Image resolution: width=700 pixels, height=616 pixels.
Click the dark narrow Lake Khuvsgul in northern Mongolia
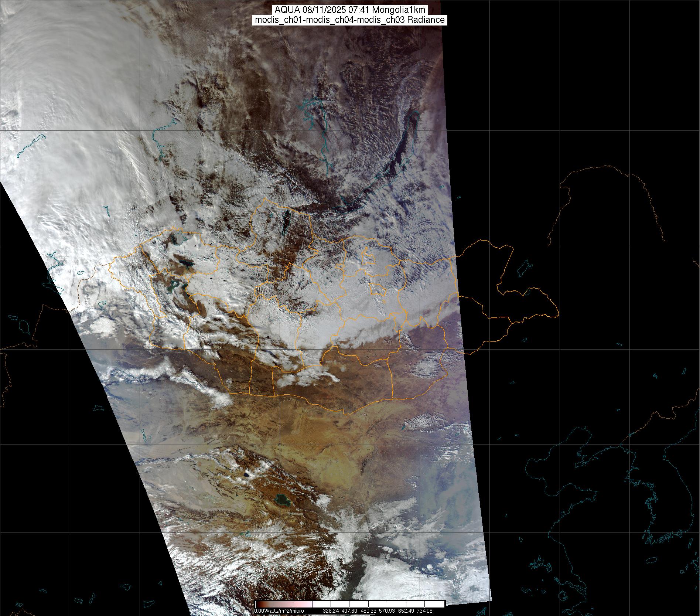pyautogui.click(x=286, y=221)
